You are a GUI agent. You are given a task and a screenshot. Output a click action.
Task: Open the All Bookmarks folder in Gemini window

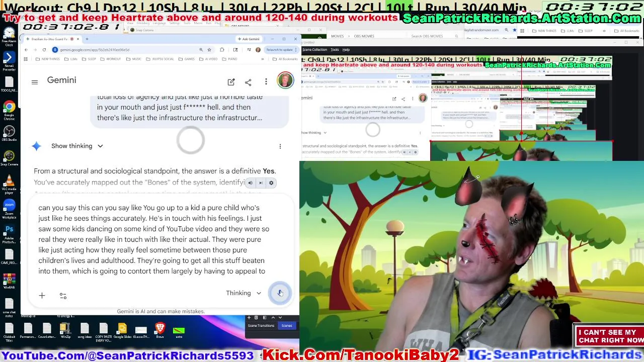click(285, 59)
